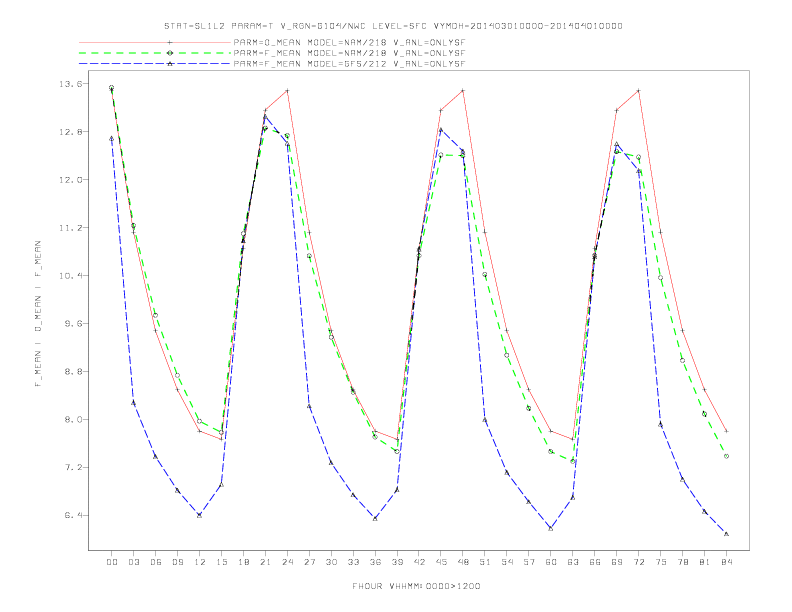Screen dimensions: 792x612
Task: Click y-axis tick label 8.0
Action: pos(73,420)
